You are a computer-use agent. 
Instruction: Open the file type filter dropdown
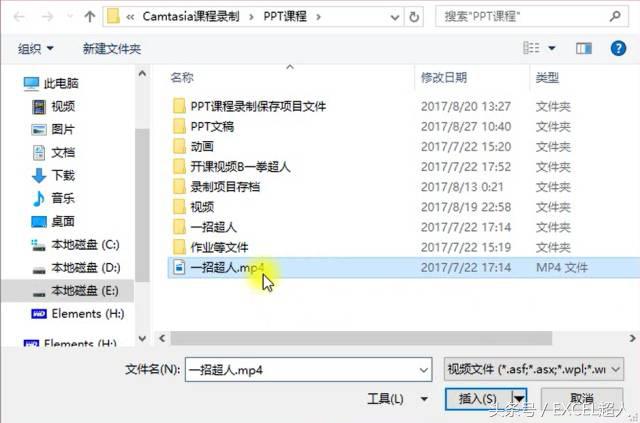tap(533, 370)
